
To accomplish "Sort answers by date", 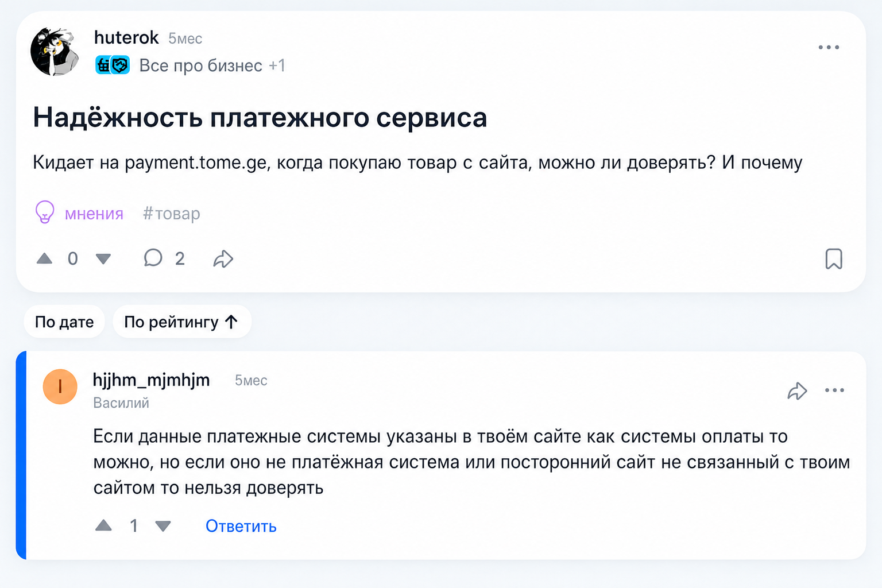I will pyautogui.click(x=64, y=322).
